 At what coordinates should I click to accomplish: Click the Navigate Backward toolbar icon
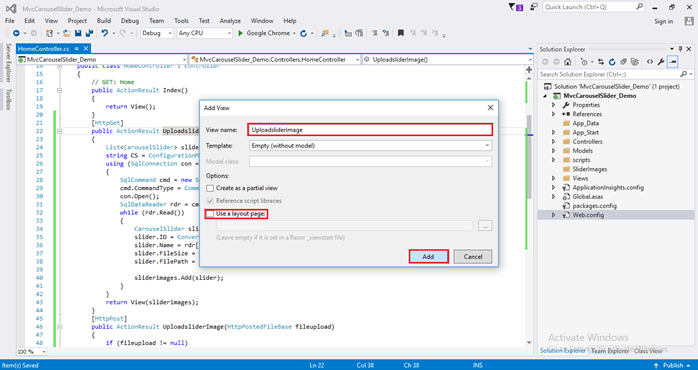coord(16,33)
